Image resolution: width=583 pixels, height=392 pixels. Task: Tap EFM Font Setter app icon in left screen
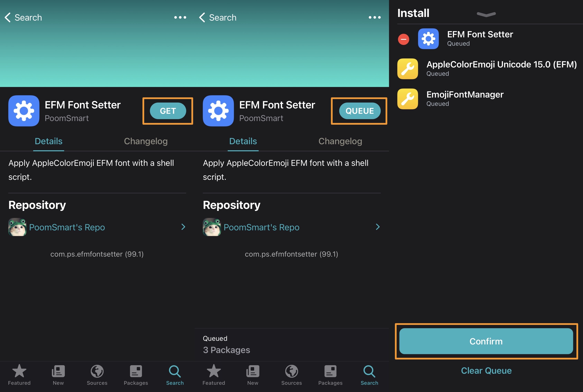24,111
